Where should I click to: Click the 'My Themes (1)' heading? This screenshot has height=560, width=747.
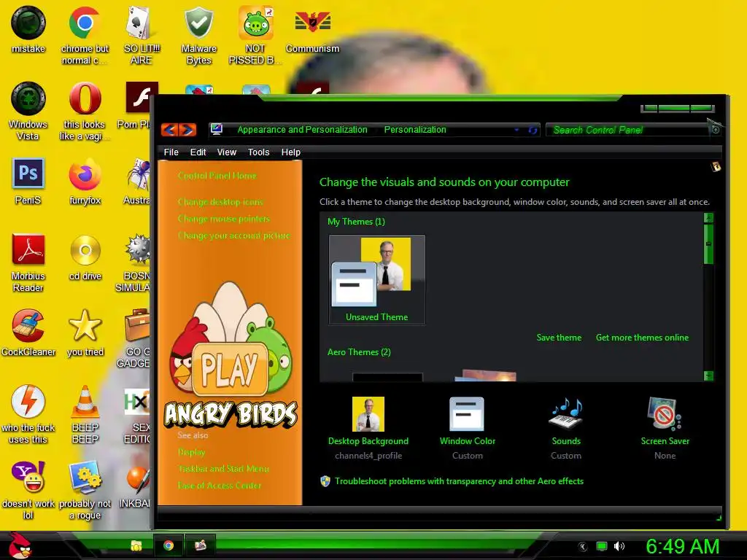pyautogui.click(x=356, y=222)
